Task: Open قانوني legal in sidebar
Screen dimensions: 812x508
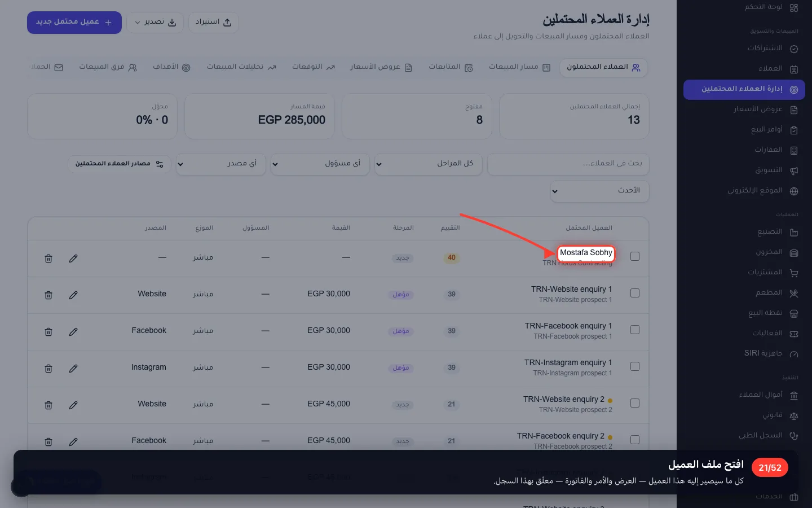Action: pos(744,415)
